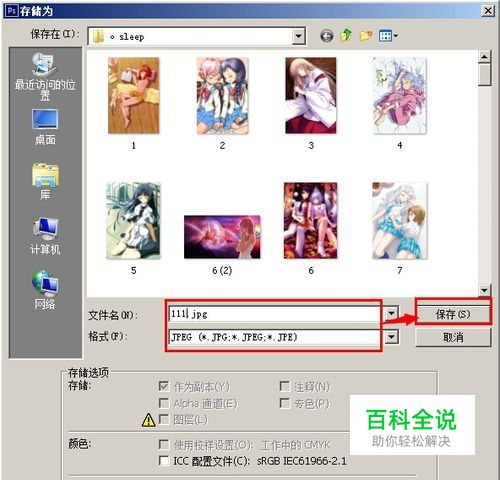Click the Photoshop Ps title bar icon

tap(11, 11)
